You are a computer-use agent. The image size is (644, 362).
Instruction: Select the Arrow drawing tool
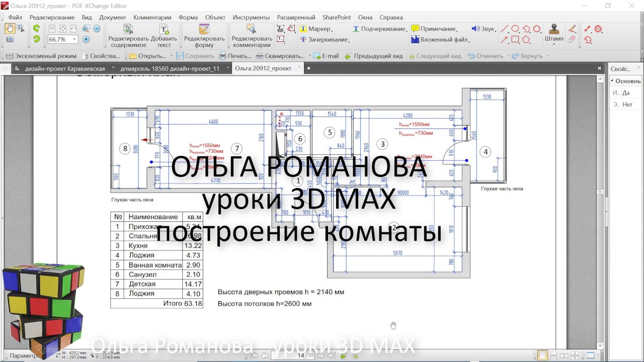(x=504, y=39)
